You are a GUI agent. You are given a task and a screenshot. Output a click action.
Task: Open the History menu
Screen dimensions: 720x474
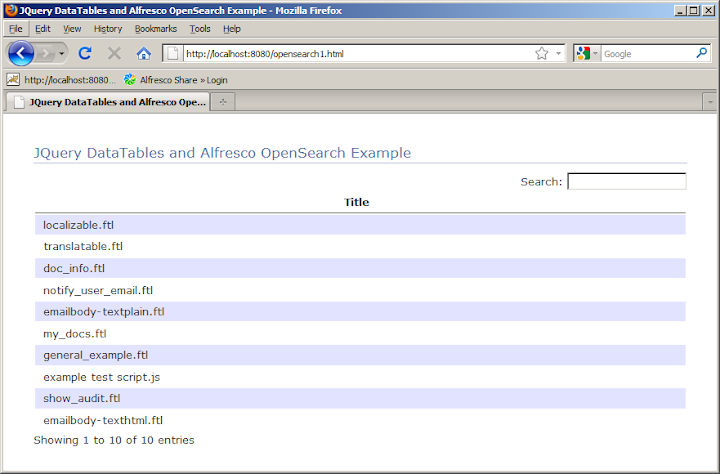(108, 29)
